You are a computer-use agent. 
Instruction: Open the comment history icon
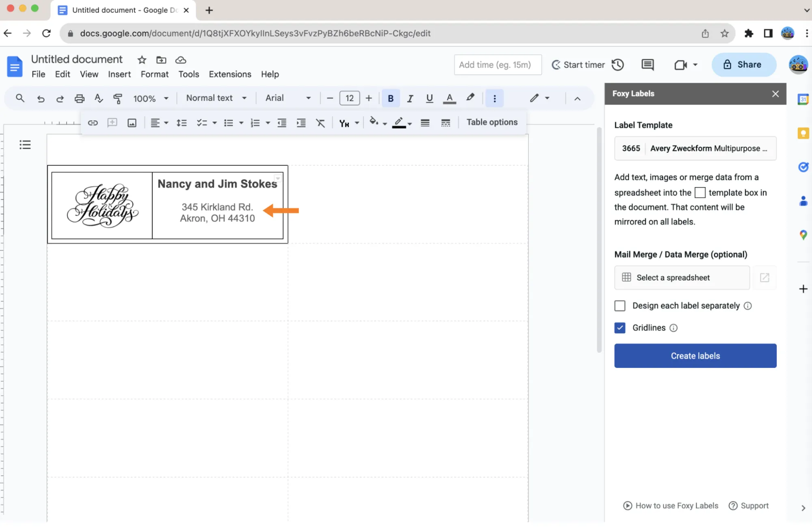pyautogui.click(x=647, y=65)
